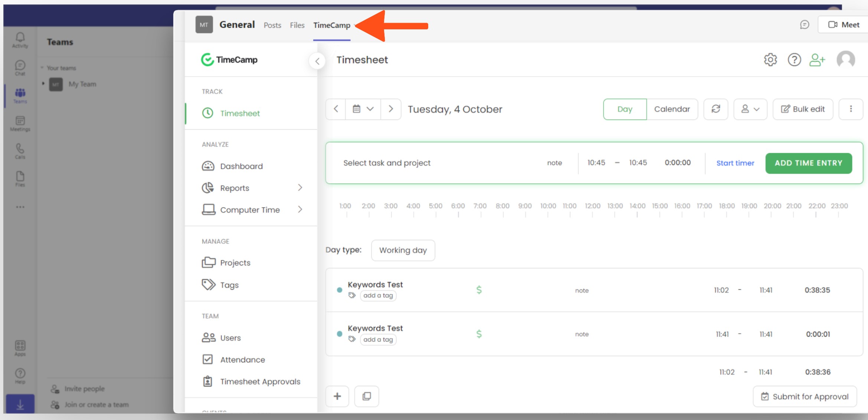Click the user profile avatar
This screenshot has height=420, width=868.
pyautogui.click(x=845, y=60)
